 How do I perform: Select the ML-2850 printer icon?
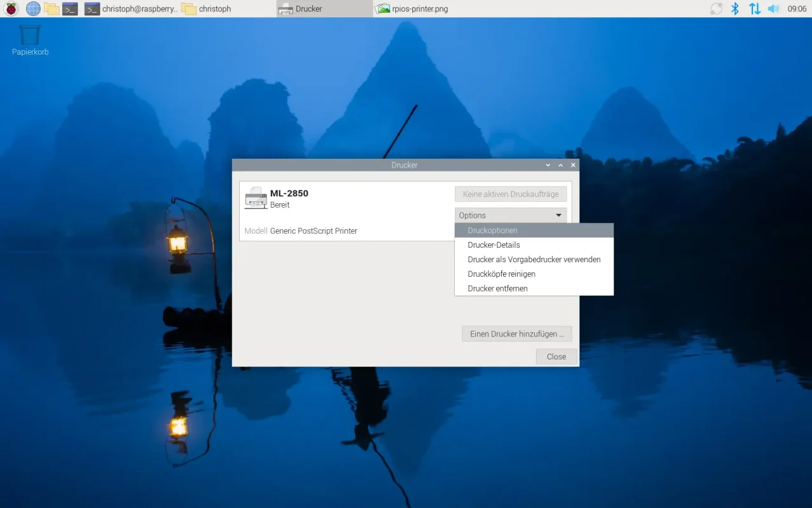[256, 198]
